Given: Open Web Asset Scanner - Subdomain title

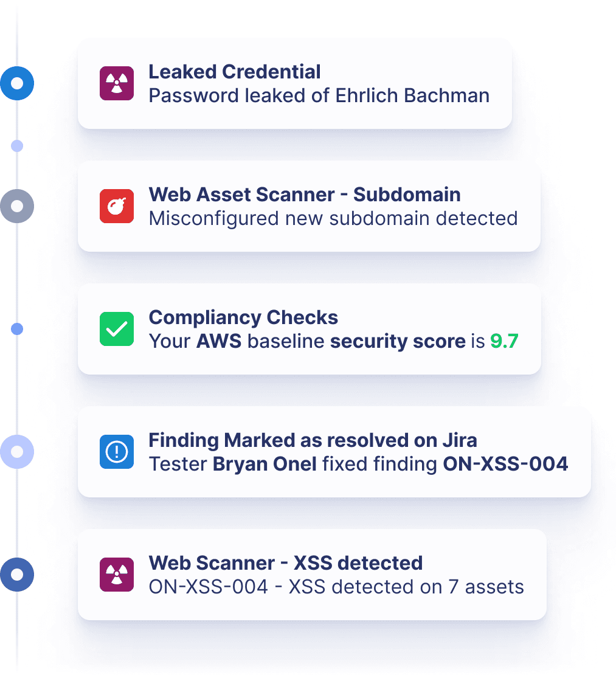Looking at the screenshot, I should pos(305,195).
